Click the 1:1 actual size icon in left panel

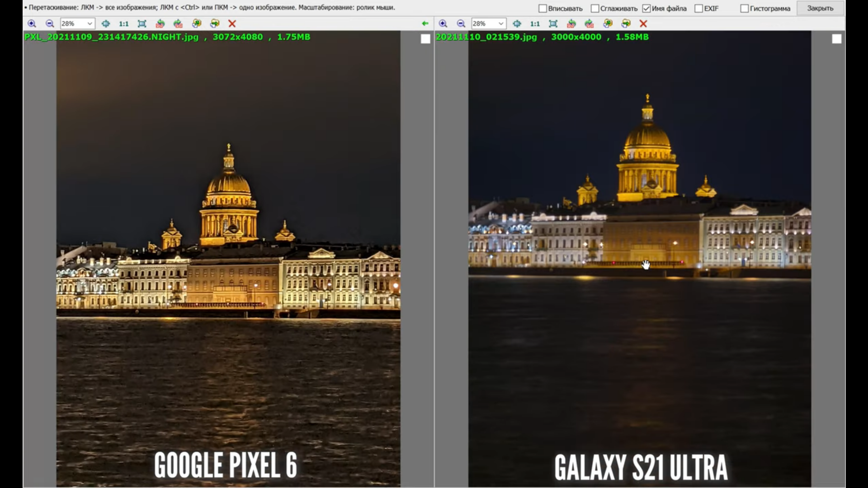[x=123, y=23]
